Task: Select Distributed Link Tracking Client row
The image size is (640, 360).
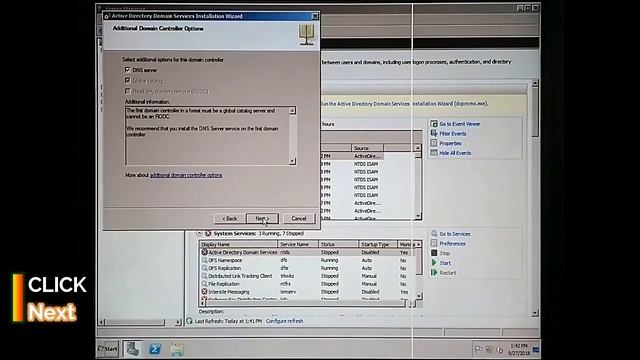Action: (308, 276)
